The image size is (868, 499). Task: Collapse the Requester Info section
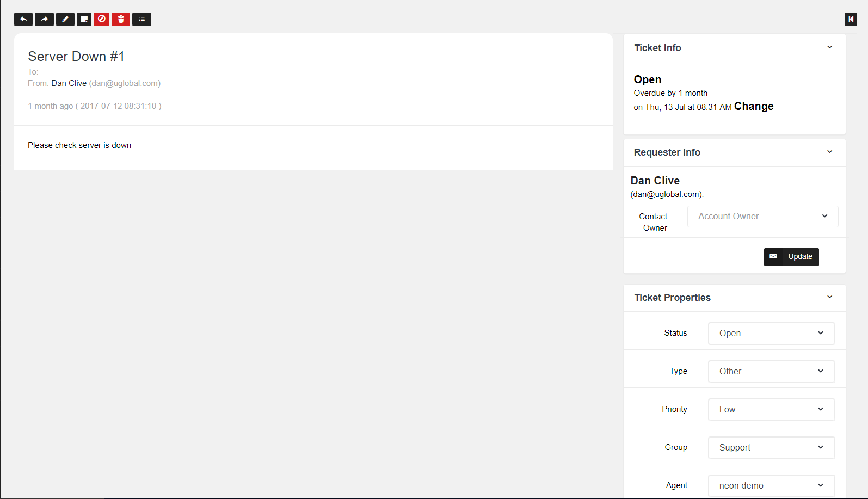829,152
